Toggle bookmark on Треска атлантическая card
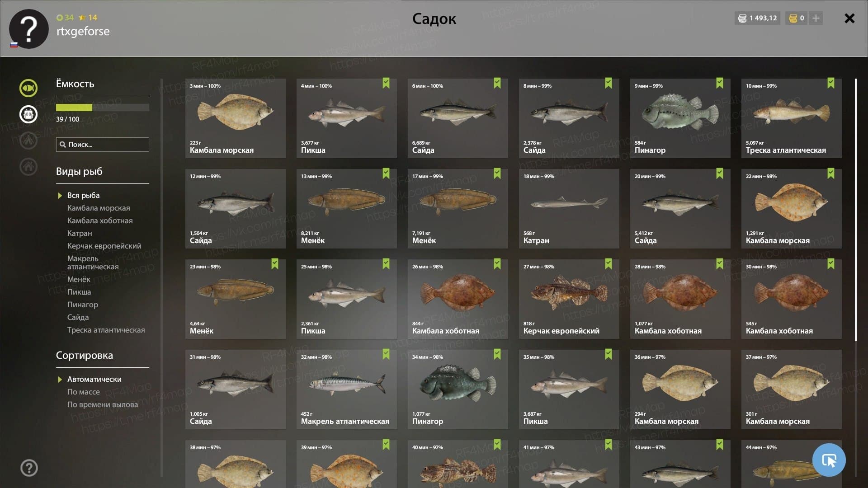This screenshot has width=868, height=488. pyautogui.click(x=830, y=83)
